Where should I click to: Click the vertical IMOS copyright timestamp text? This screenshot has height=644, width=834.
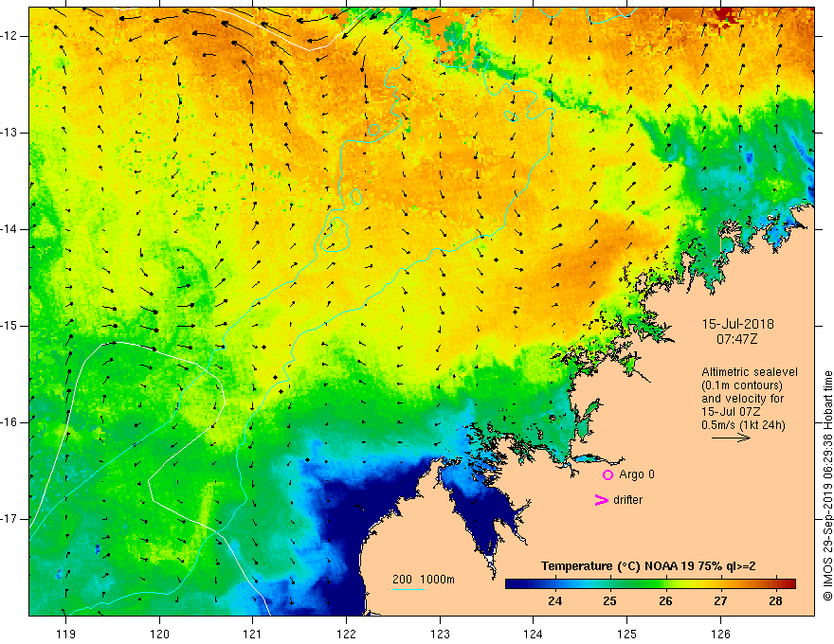point(827,486)
